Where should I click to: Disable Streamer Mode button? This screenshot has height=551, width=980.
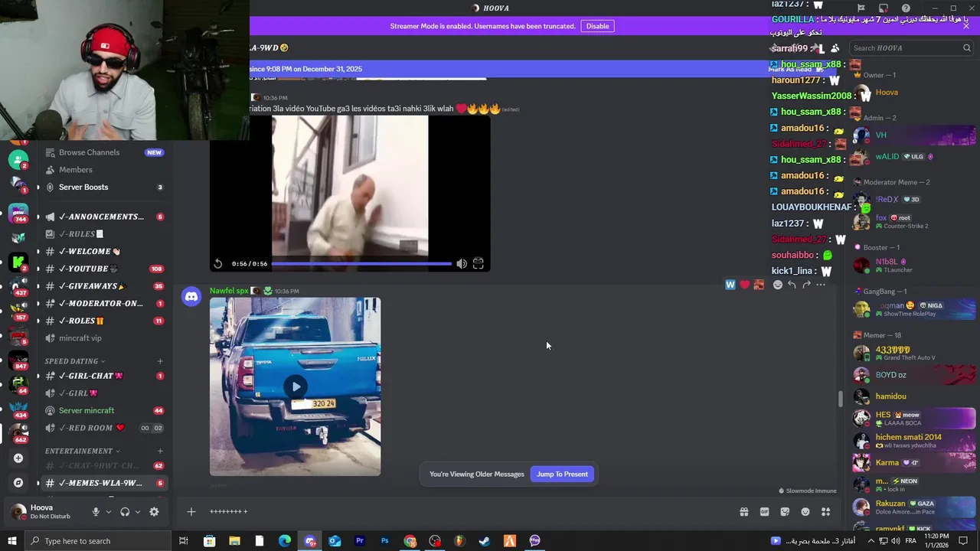[597, 26]
